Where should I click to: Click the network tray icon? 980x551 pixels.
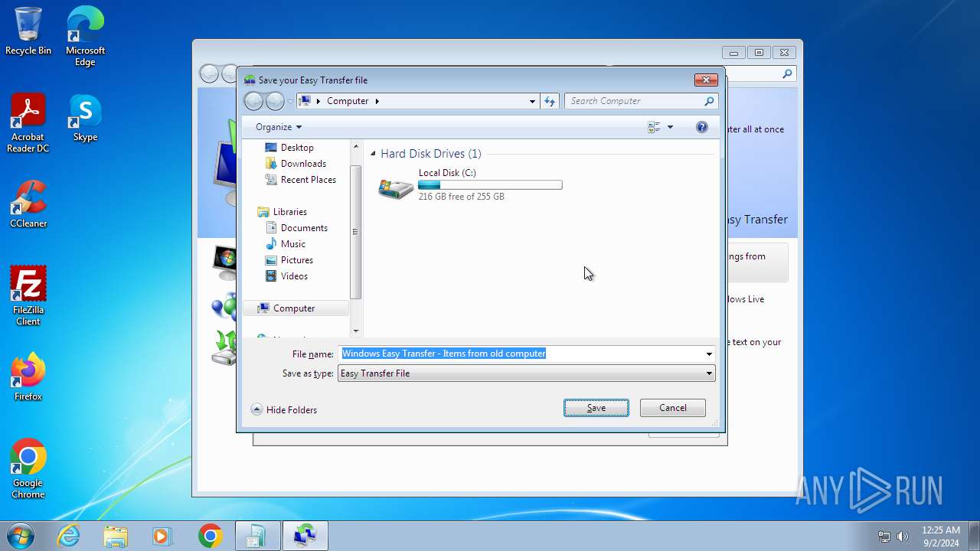pos(884,536)
